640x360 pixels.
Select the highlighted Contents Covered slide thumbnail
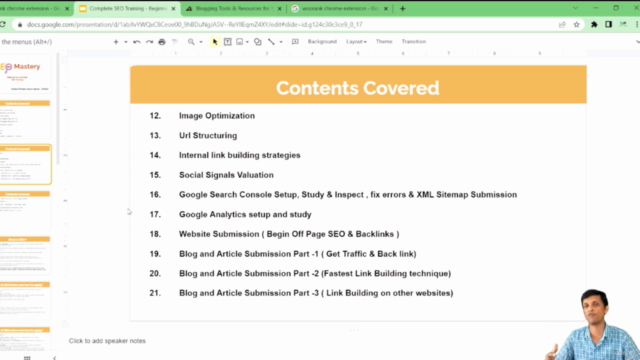coord(25,164)
